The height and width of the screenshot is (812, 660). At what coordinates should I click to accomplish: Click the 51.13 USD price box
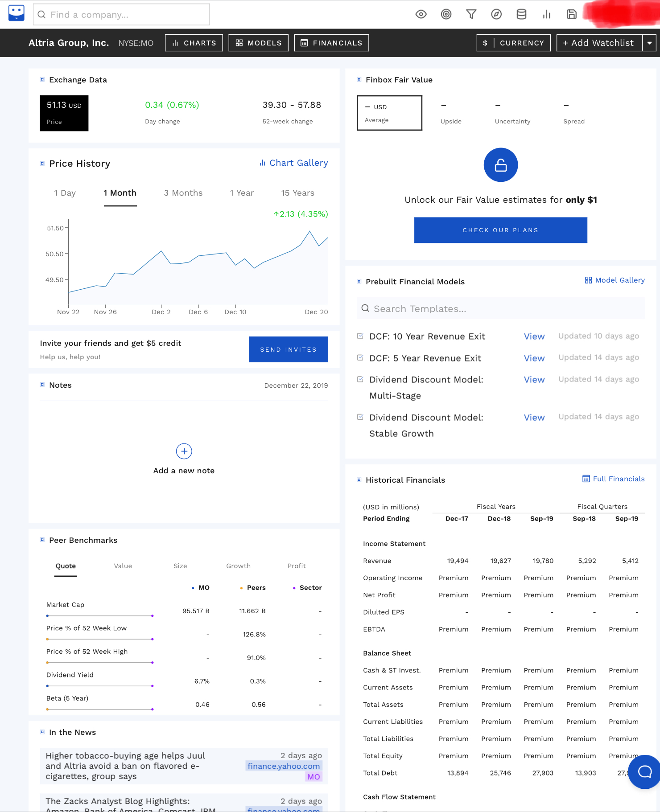(x=64, y=113)
